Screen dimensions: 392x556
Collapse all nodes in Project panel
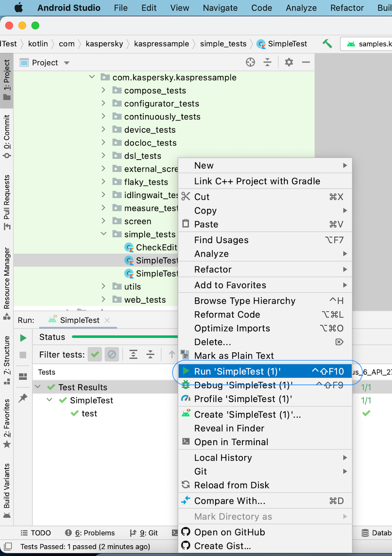coord(267,63)
